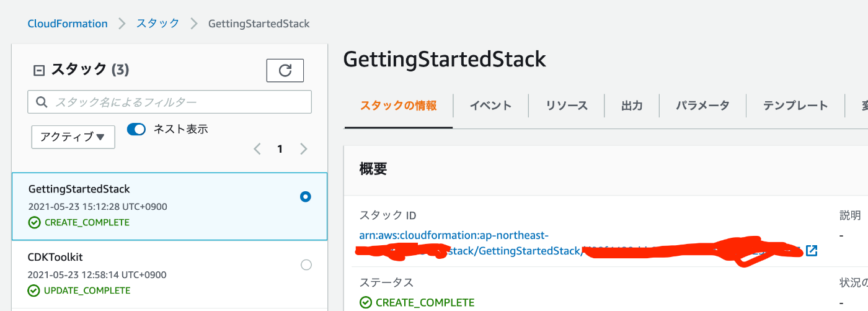Switch to リソース tab
Viewport: 868px width, 311px height.
pos(567,106)
